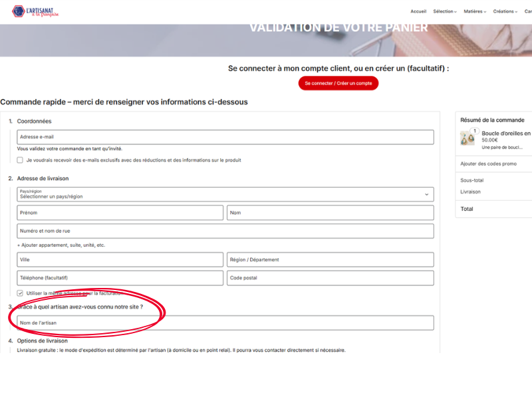
Task: Toggle the same address for billing checkbox
Action: tap(20, 293)
